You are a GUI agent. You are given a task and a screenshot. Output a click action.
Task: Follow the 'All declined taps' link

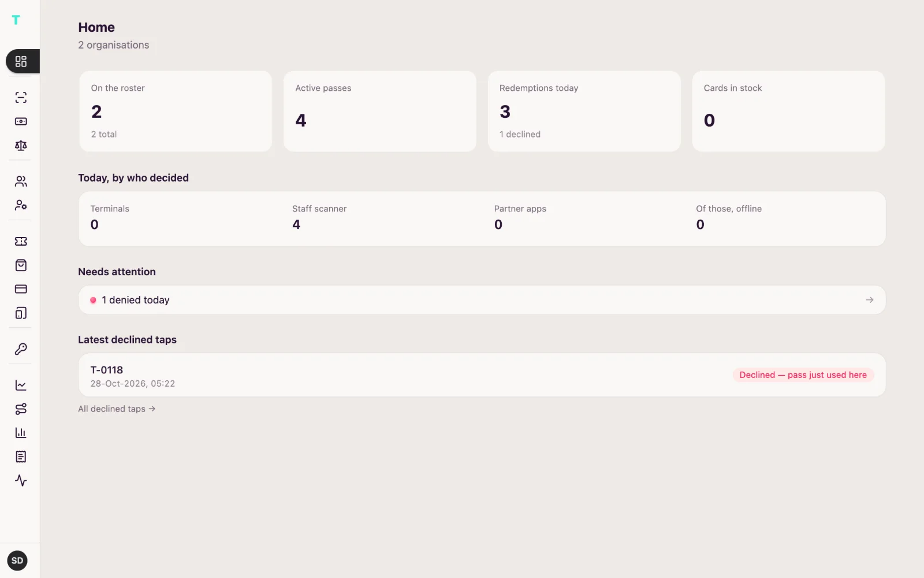(117, 409)
